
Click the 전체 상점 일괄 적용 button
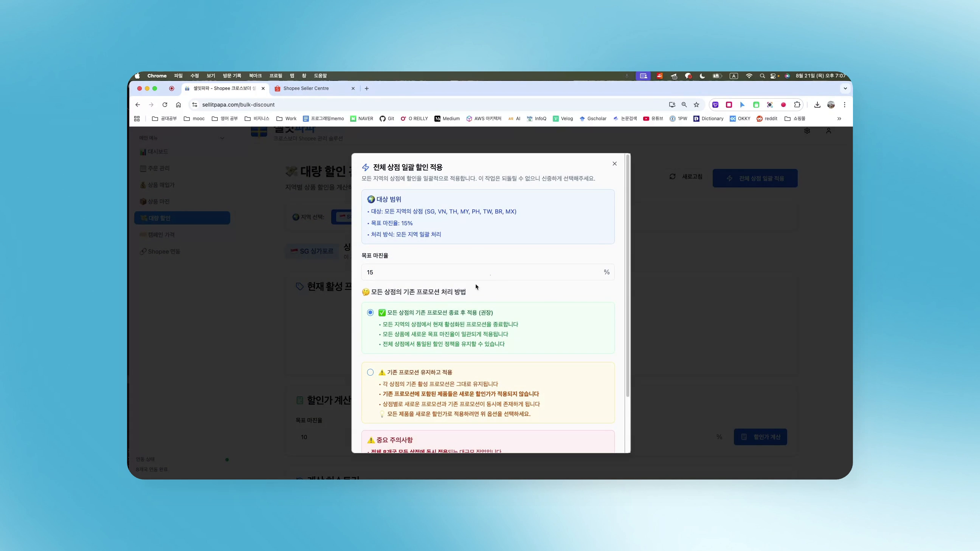(755, 178)
